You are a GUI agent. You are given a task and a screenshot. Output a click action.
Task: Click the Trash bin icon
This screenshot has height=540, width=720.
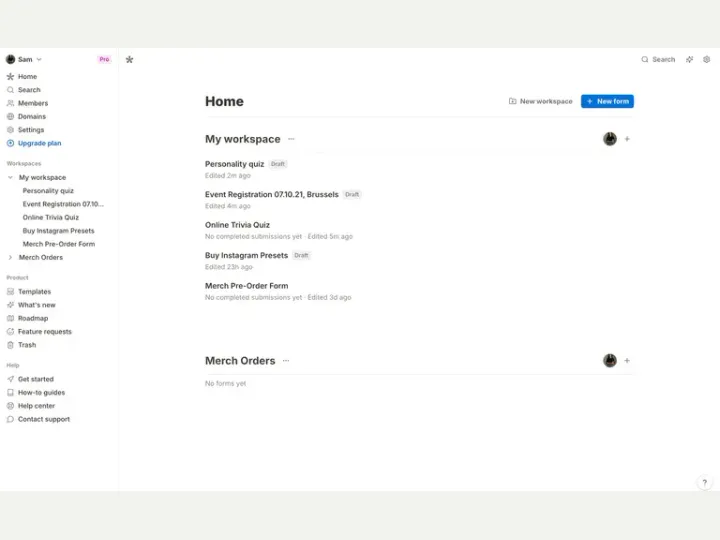(x=11, y=345)
